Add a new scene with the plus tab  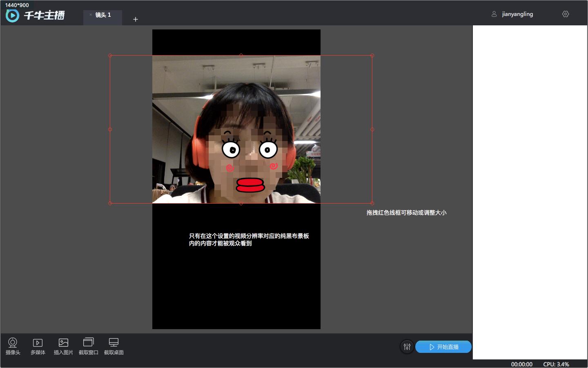135,19
